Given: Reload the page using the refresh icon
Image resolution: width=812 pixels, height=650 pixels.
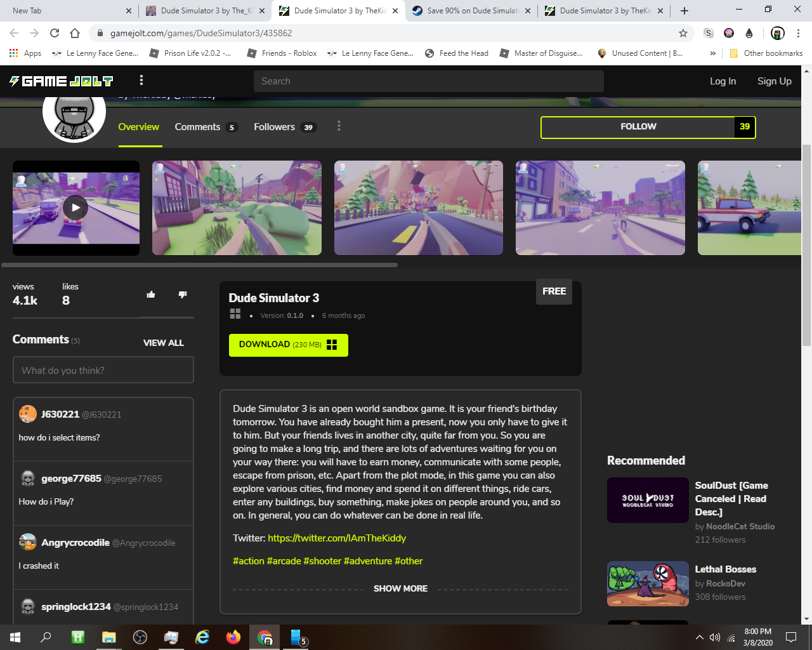Looking at the screenshot, I should [55, 33].
